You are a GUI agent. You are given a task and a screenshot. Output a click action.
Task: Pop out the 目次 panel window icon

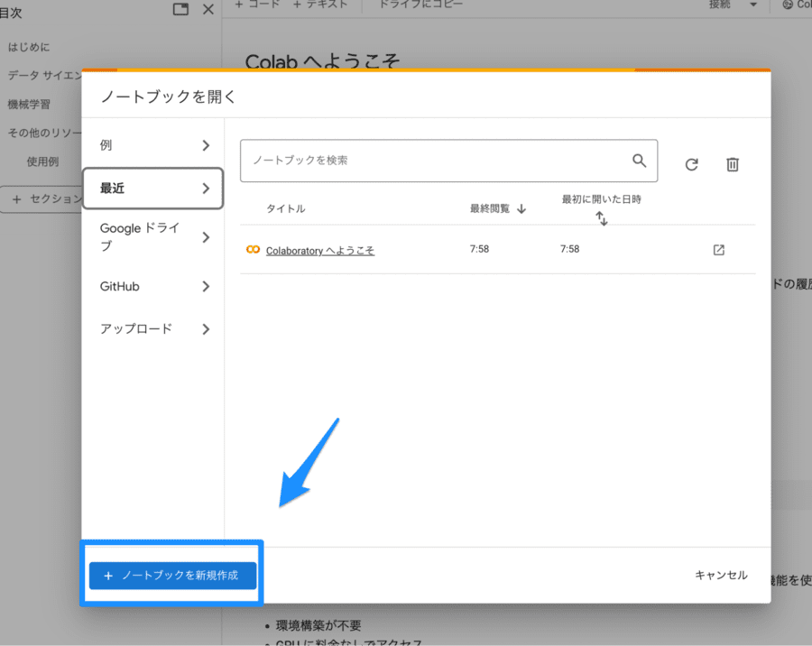(180, 9)
